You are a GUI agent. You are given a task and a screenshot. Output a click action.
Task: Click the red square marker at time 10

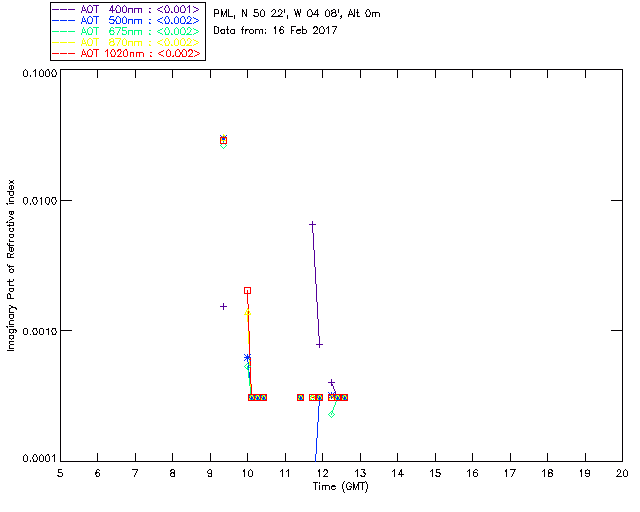tap(247, 291)
